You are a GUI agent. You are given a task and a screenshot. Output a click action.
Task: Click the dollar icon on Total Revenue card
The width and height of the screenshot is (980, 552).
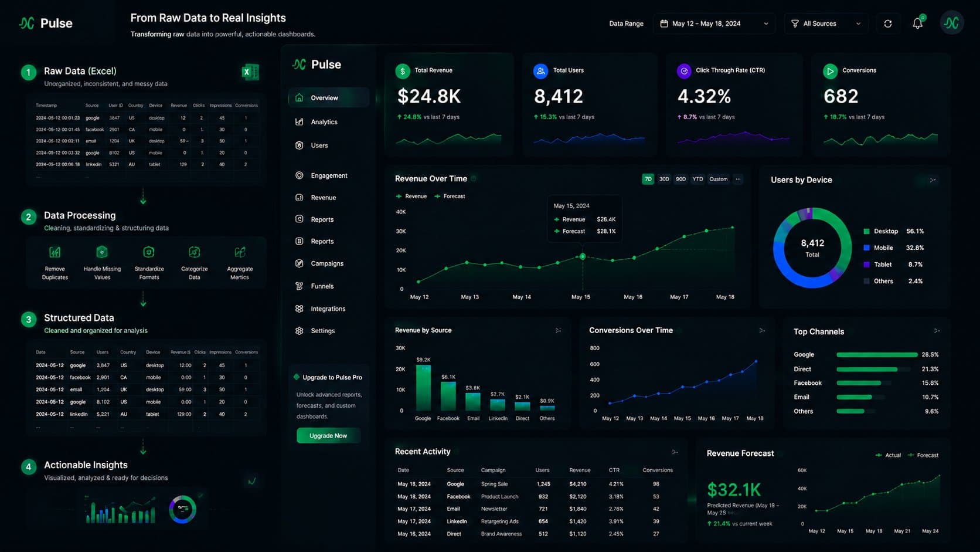point(403,71)
